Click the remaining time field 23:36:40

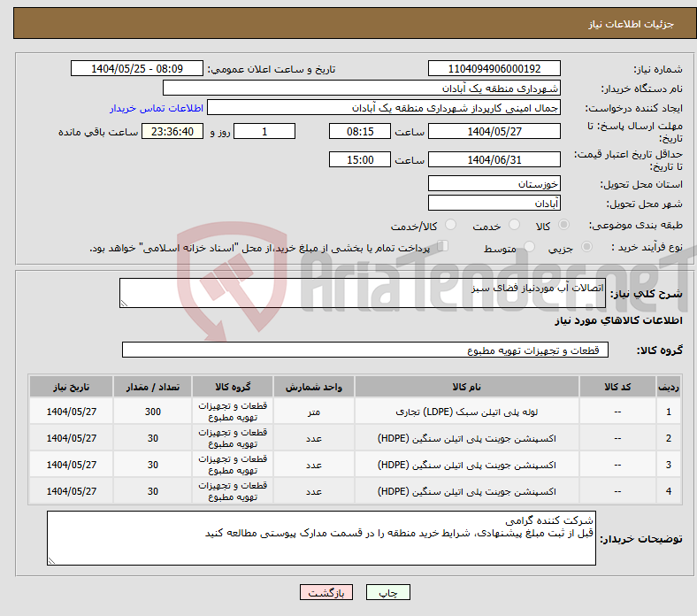click(172, 131)
